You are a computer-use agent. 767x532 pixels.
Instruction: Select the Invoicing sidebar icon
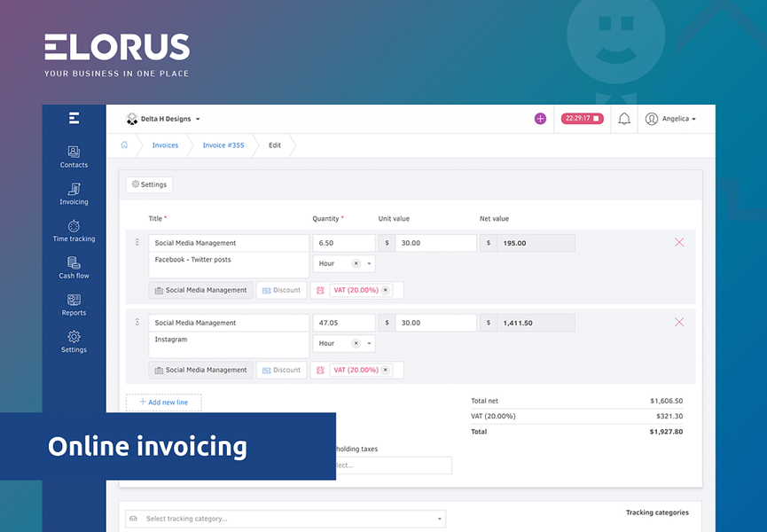pyautogui.click(x=74, y=195)
